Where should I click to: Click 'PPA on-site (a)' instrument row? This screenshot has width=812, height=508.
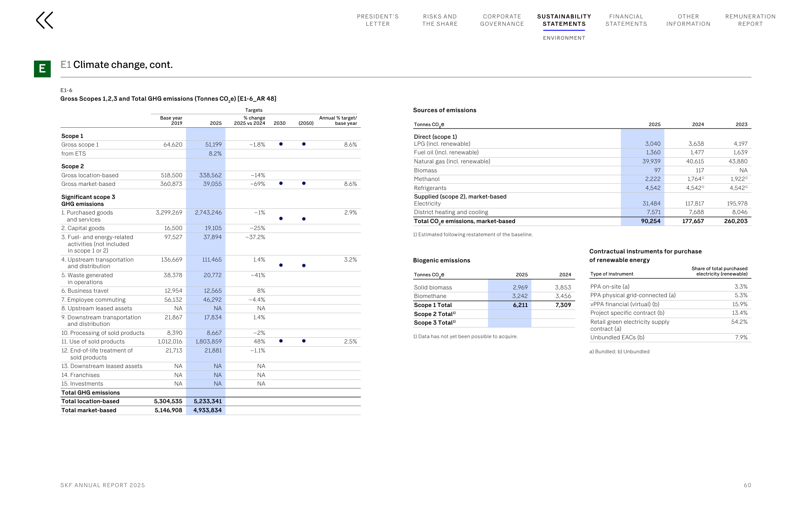670,287
